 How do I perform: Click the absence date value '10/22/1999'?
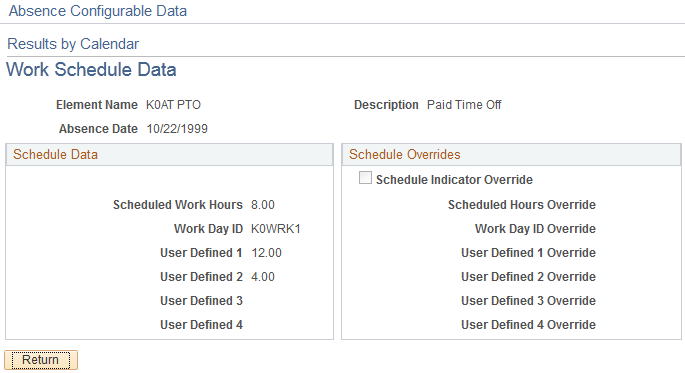point(177,129)
